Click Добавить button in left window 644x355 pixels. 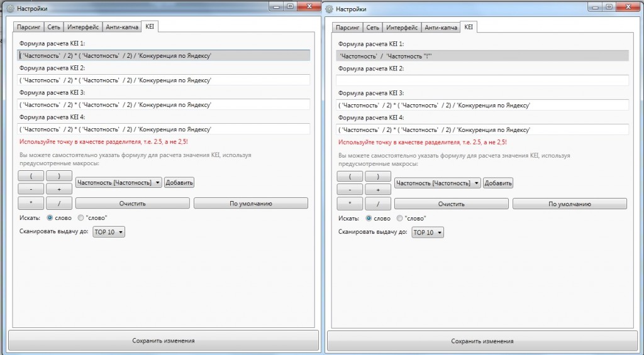point(179,182)
